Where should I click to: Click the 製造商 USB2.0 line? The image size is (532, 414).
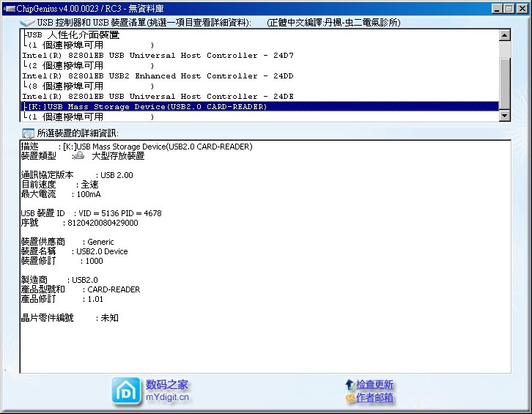(59, 280)
